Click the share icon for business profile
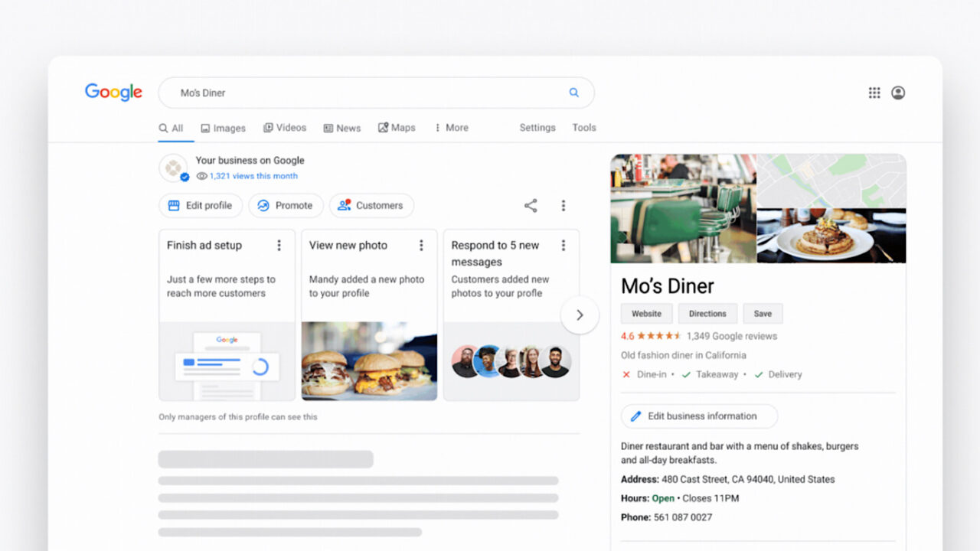The image size is (980, 551). (x=531, y=205)
